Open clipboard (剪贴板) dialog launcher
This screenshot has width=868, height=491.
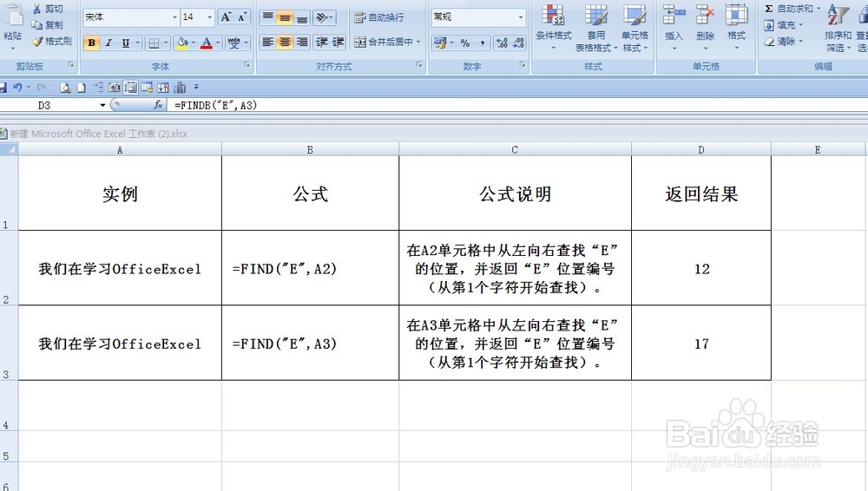pos(71,65)
